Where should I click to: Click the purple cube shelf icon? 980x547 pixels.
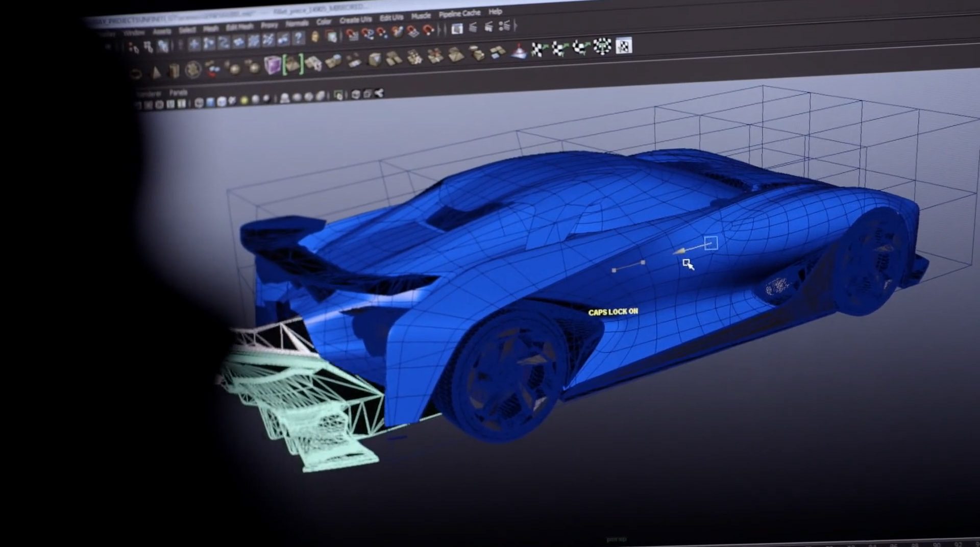click(x=272, y=65)
